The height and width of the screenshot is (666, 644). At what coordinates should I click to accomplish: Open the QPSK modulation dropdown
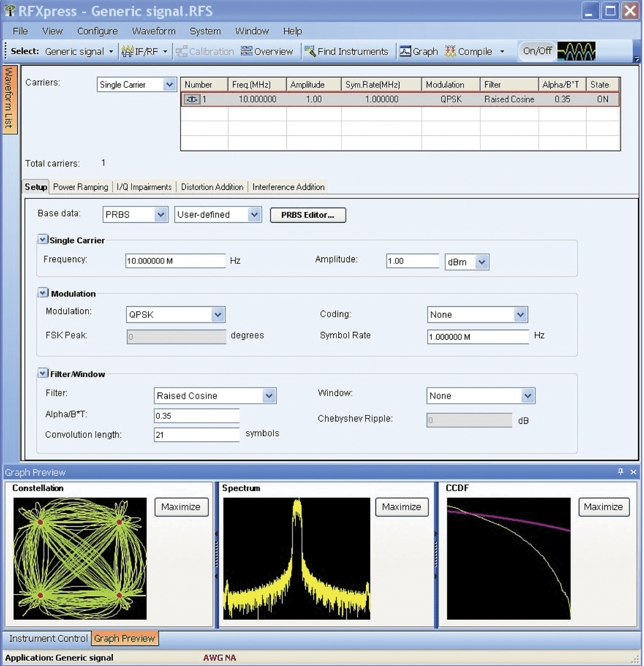coord(218,315)
